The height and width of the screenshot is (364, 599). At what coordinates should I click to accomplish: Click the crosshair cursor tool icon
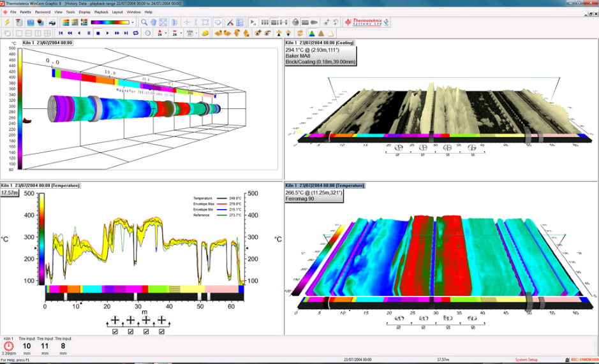(x=186, y=22)
